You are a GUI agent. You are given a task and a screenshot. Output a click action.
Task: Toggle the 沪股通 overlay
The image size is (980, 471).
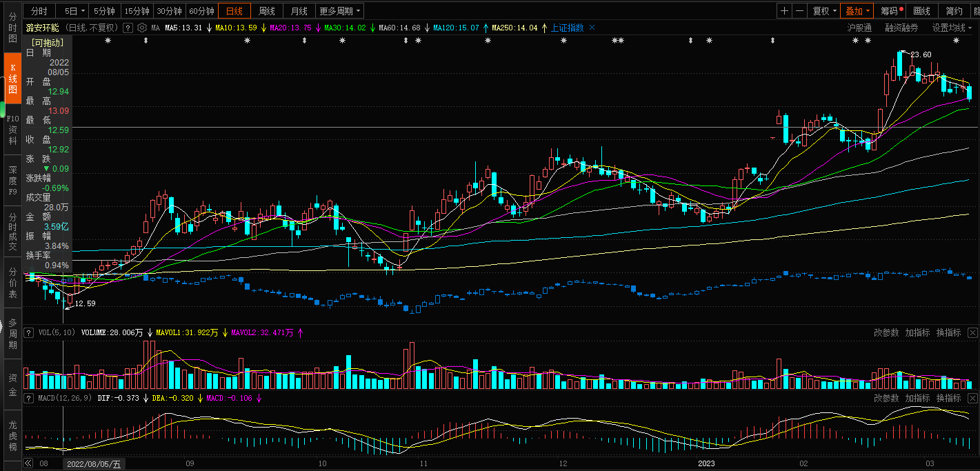[859, 28]
